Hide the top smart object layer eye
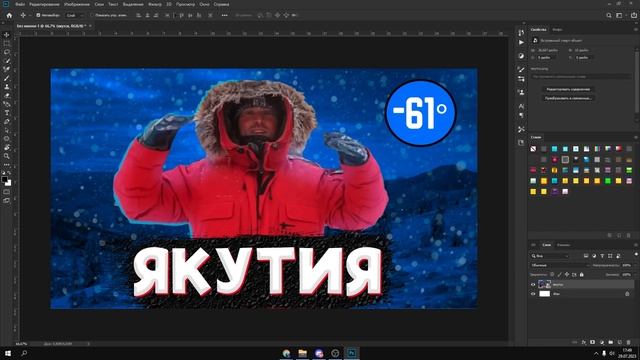Image resolution: width=640 pixels, height=360 pixels. point(533,284)
